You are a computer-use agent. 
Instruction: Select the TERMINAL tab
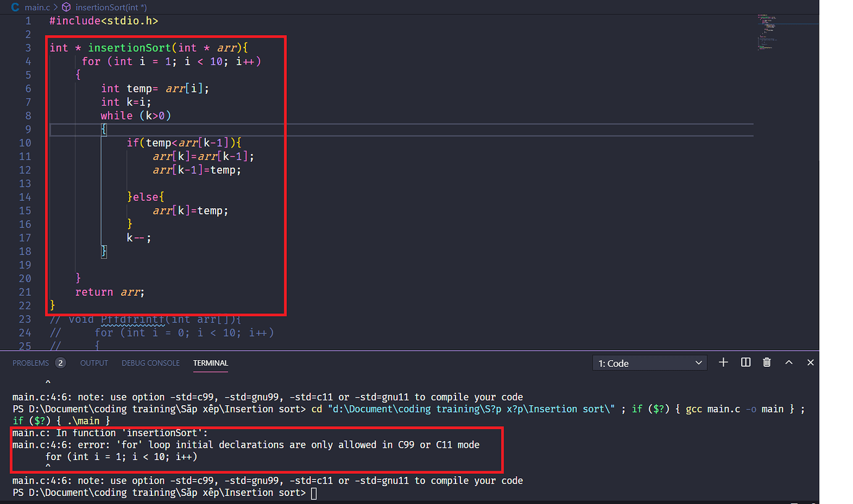tap(210, 363)
